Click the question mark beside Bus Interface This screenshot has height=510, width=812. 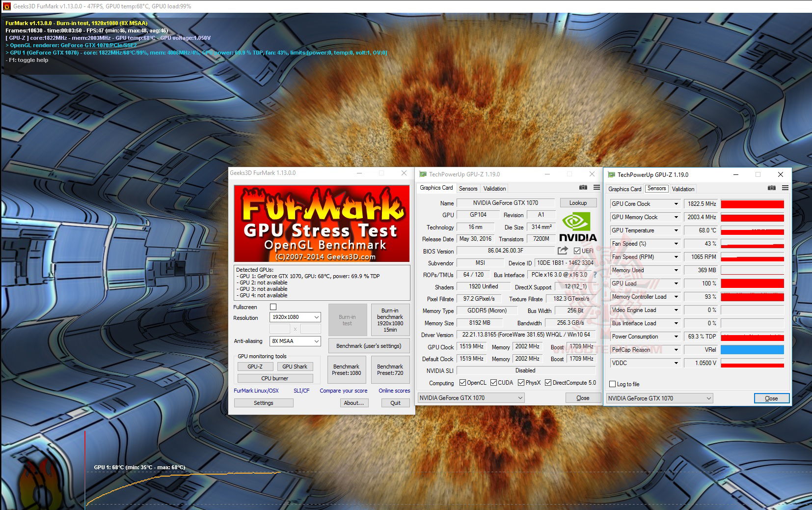(x=595, y=275)
